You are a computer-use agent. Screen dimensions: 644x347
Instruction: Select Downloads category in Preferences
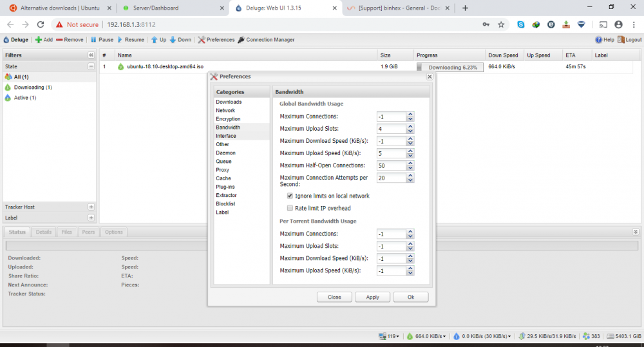241,102
